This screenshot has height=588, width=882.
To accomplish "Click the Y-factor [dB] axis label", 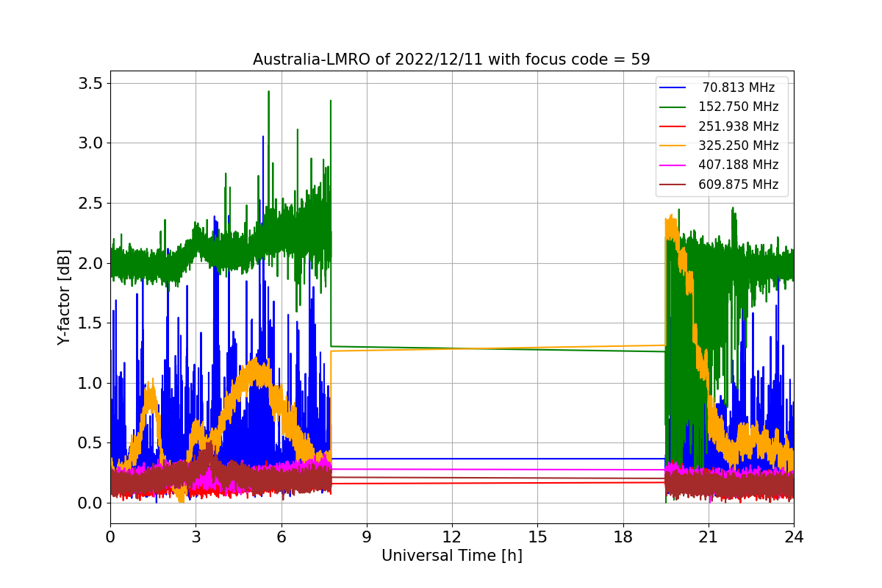I will point(65,297).
